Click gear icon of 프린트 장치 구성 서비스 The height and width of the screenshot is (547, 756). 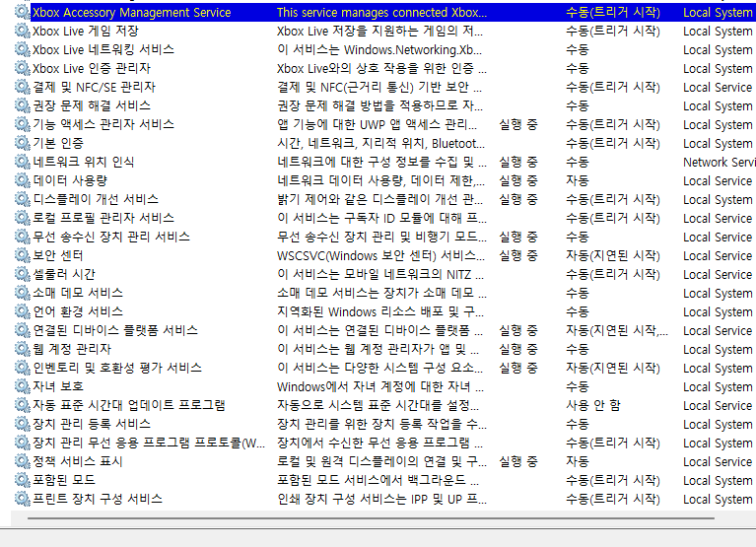pos(23,499)
